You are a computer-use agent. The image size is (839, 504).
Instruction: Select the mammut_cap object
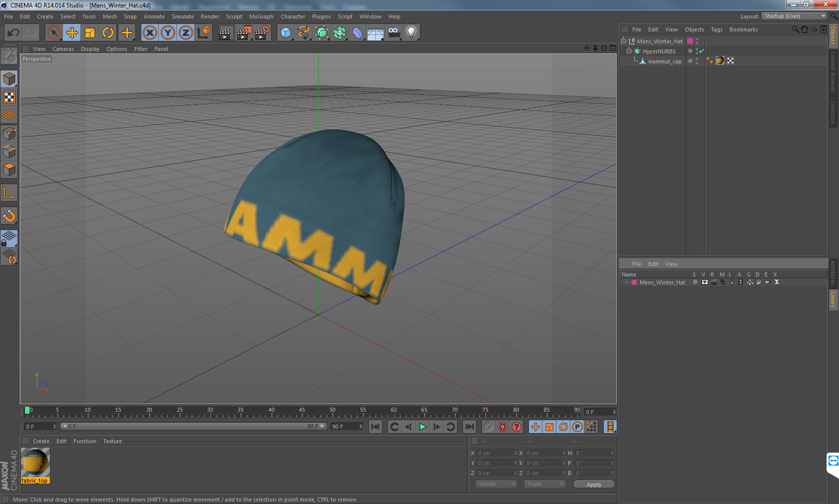(x=664, y=61)
